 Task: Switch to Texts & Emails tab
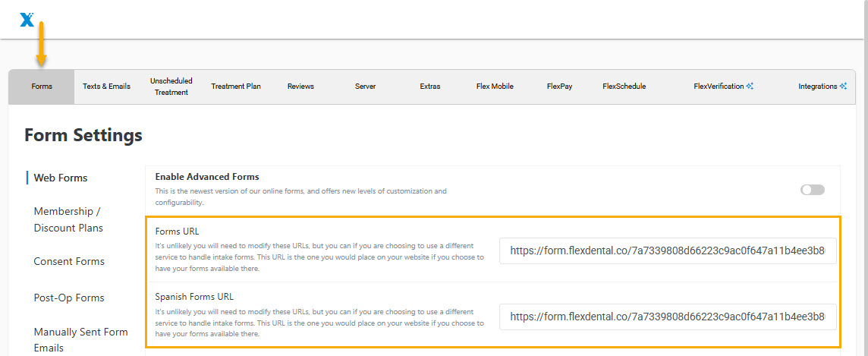click(106, 87)
